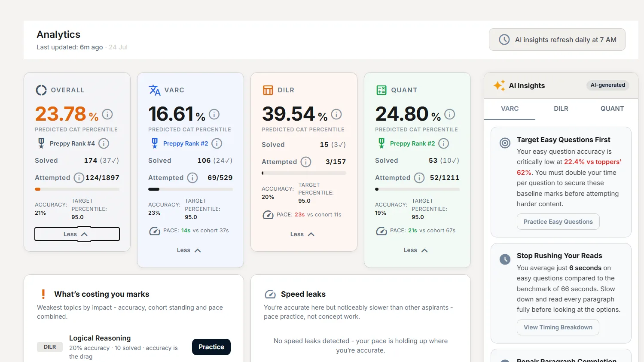This screenshot has height=362, width=644.
Task: Click the VARC pace speedometer icon
Action: tap(155, 231)
